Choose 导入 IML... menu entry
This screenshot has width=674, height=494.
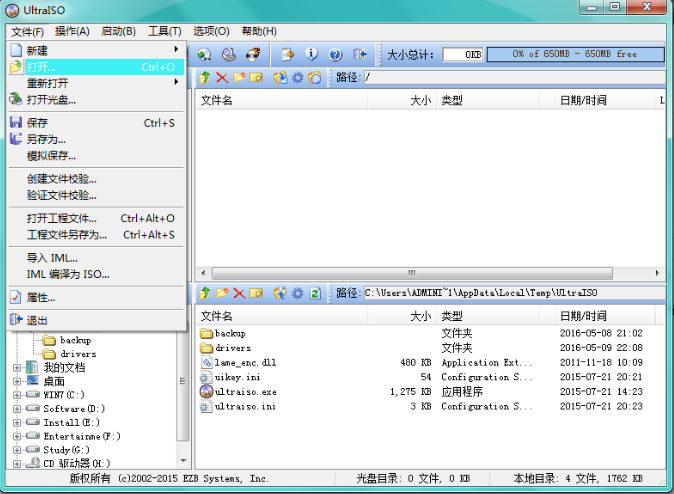(97, 258)
